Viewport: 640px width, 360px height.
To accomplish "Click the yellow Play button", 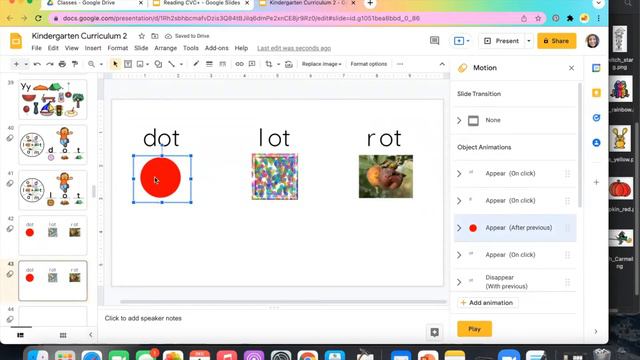I will click(x=474, y=329).
